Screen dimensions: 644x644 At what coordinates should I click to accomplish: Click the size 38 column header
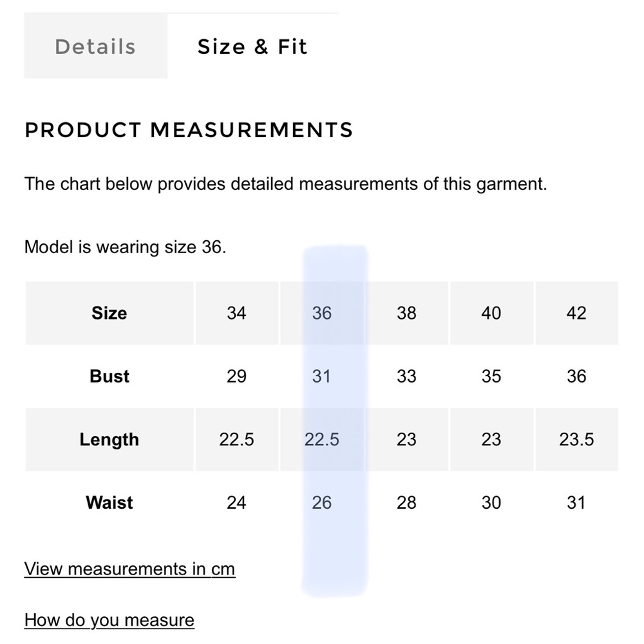click(x=406, y=313)
